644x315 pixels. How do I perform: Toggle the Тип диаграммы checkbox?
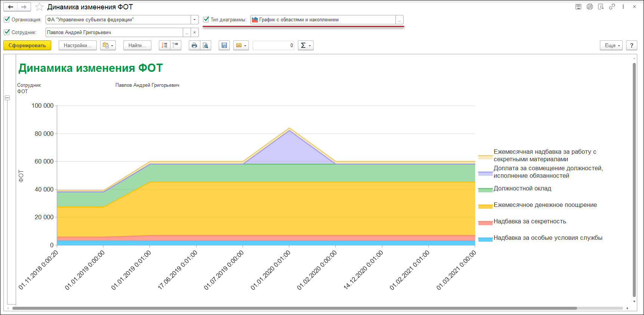pos(206,19)
